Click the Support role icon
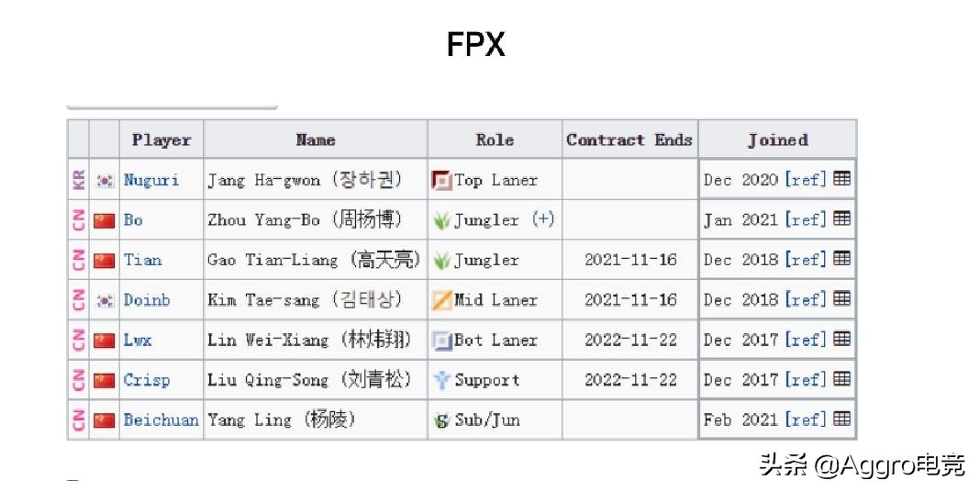Image resolution: width=980 pixels, height=492 pixels. point(441,380)
